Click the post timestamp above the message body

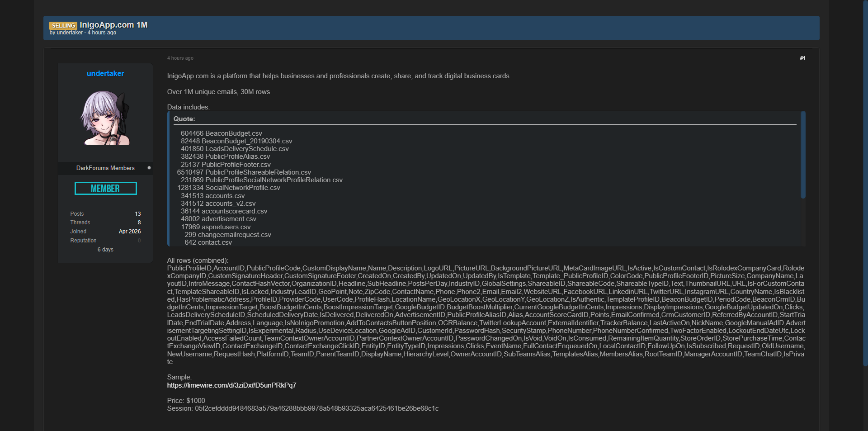pyautogui.click(x=180, y=58)
